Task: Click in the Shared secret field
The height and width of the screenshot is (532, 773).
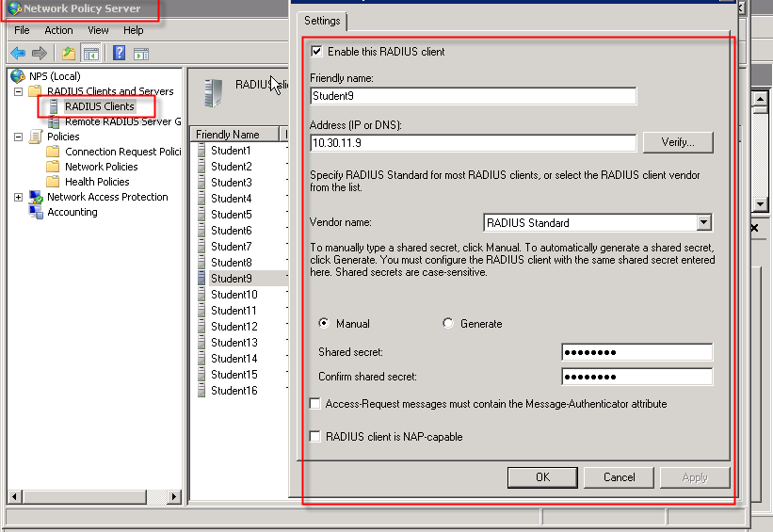Action: coord(636,352)
